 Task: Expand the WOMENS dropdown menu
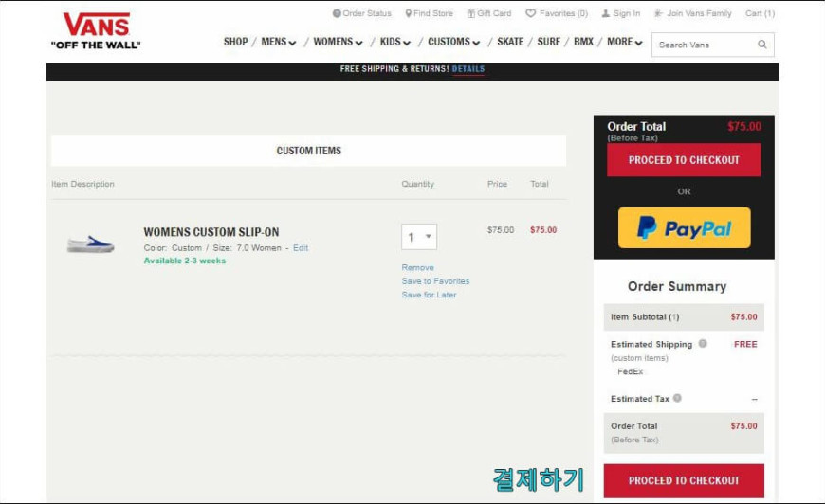338,42
